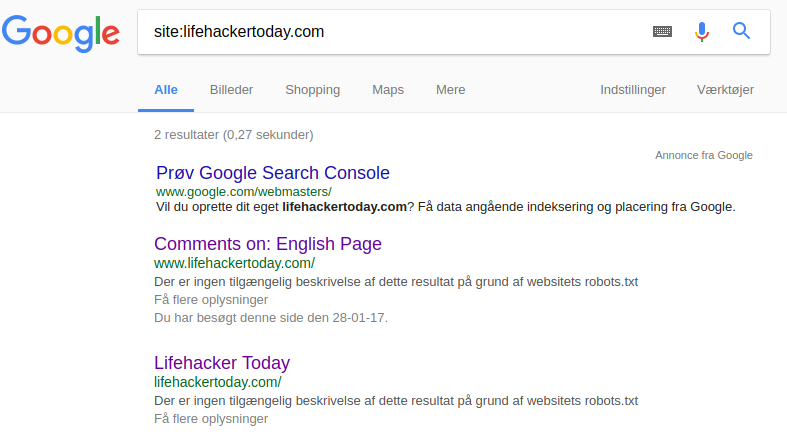Switch to the Shopping tab
787x438 pixels.
point(313,90)
